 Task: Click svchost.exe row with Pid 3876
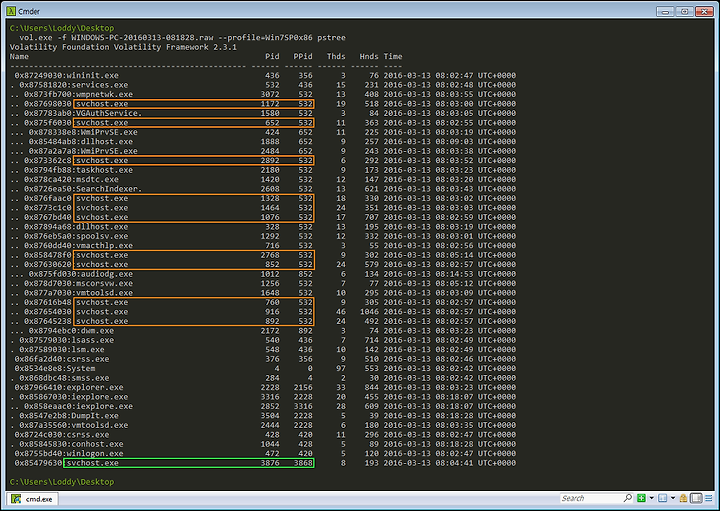coord(265,463)
